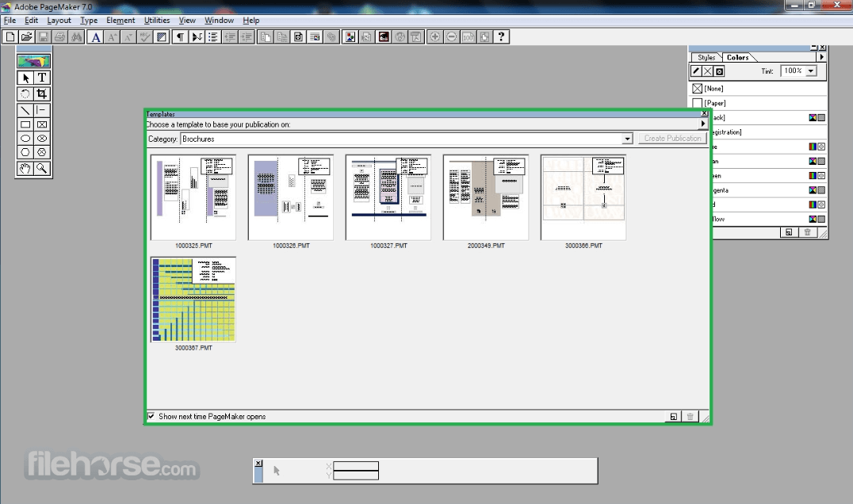Viewport: 853px width, 504px height.
Task: Click the Fill and Stroke toolbar icon
Action: [x=162, y=37]
